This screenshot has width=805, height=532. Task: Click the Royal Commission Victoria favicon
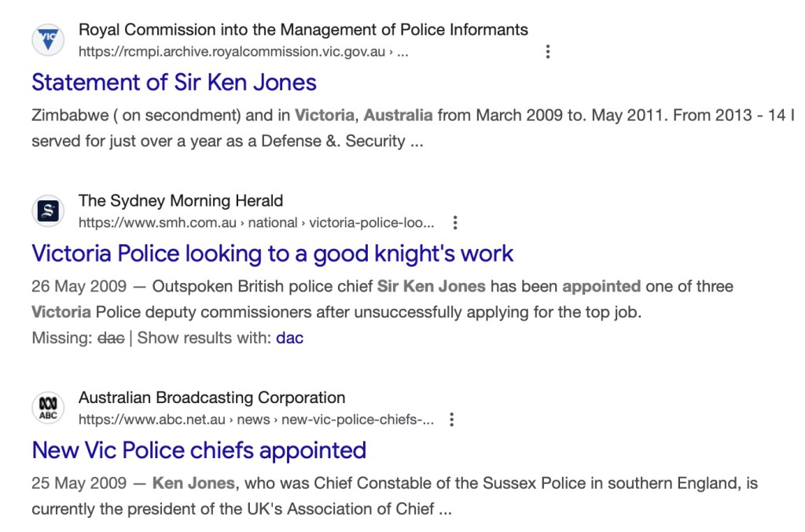pyautogui.click(x=48, y=40)
